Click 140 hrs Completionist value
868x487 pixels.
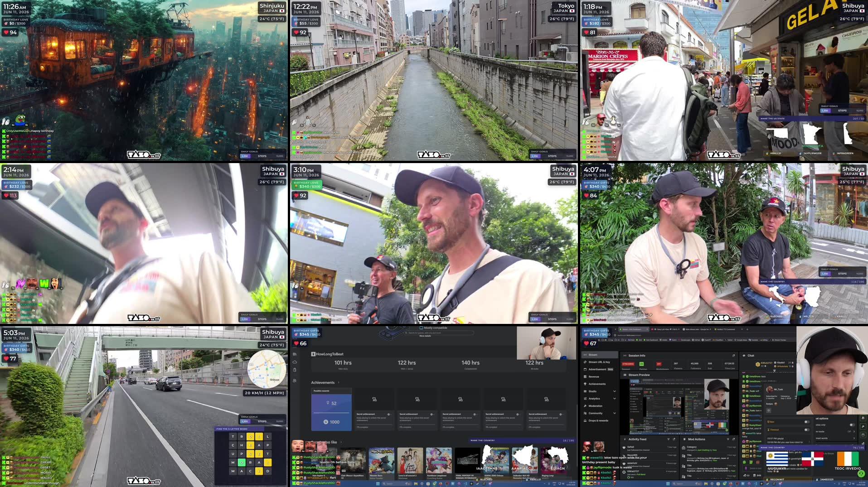coord(470,363)
